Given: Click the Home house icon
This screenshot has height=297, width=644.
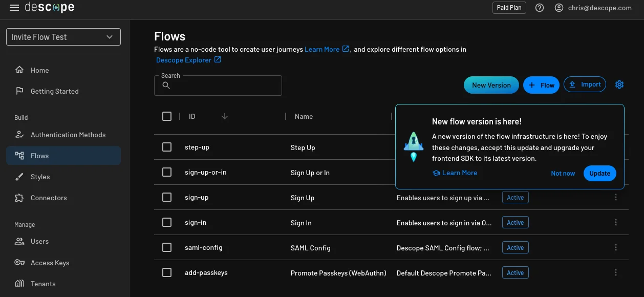Looking at the screenshot, I should 19,70.
